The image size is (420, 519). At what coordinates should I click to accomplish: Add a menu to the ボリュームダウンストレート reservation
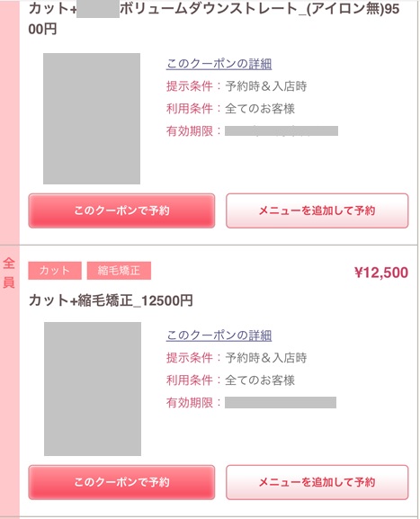pyautogui.click(x=317, y=210)
